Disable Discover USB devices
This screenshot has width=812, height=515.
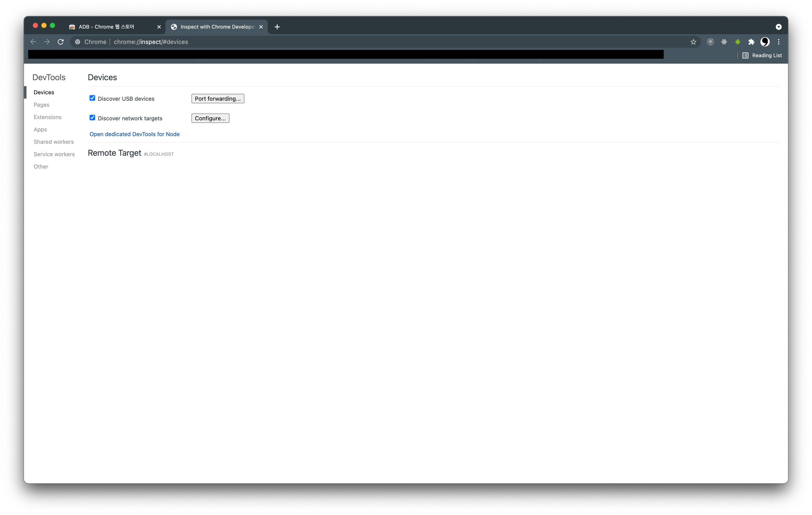click(93, 98)
